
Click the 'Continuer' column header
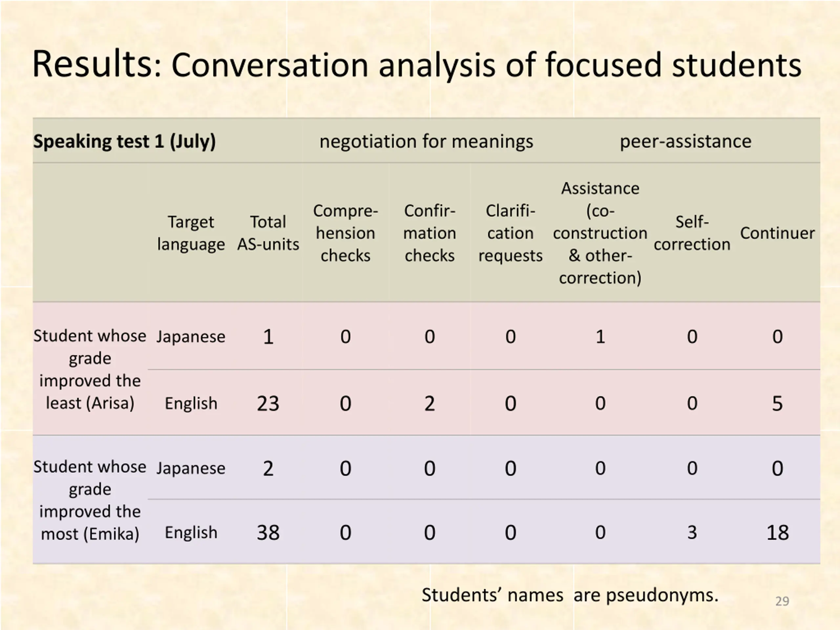(x=777, y=233)
